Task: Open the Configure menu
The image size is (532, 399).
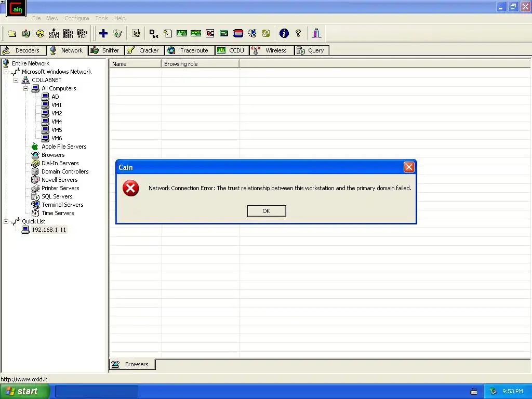Action: point(77,18)
